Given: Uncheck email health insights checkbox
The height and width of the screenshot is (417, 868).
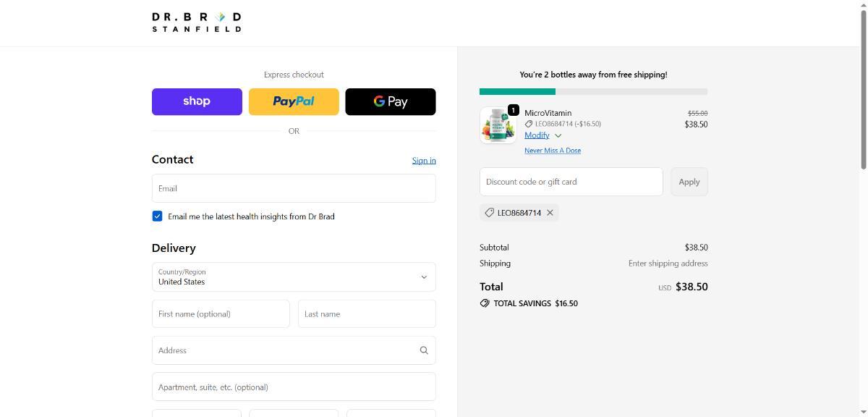Looking at the screenshot, I should click(x=157, y=216).
